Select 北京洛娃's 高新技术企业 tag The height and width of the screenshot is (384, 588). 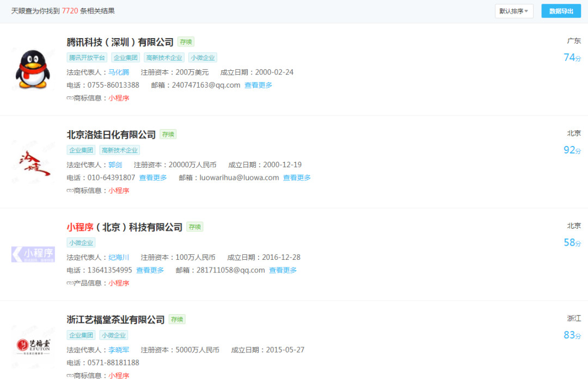pyautogui.click(x=120, y=150)
